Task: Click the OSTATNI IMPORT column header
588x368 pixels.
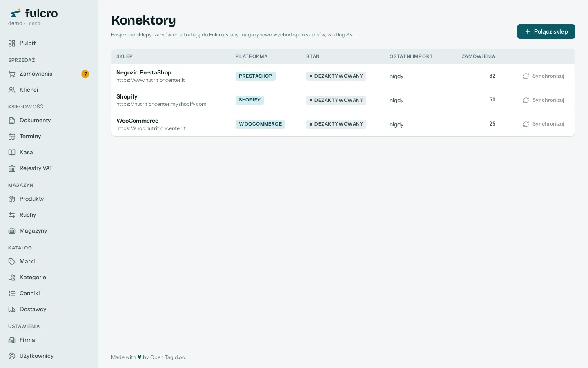Action: click(x=411, y=56)
